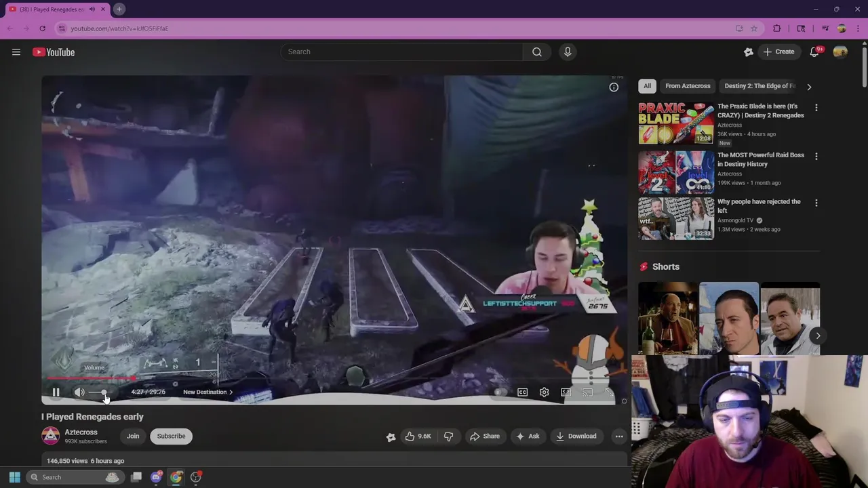Click the page scrollbar

(865, 68)
